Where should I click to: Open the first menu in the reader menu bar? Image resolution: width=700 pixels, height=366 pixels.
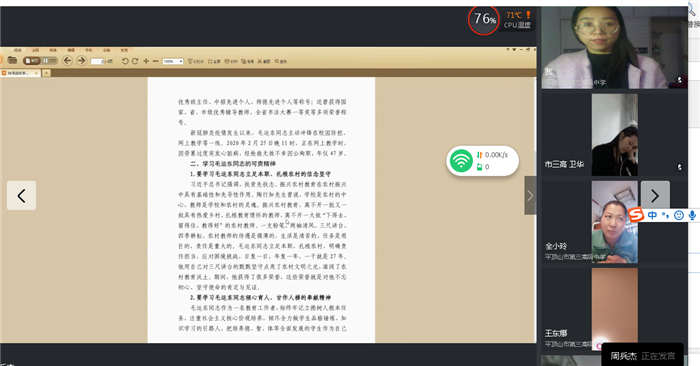[x=17, y=50]
